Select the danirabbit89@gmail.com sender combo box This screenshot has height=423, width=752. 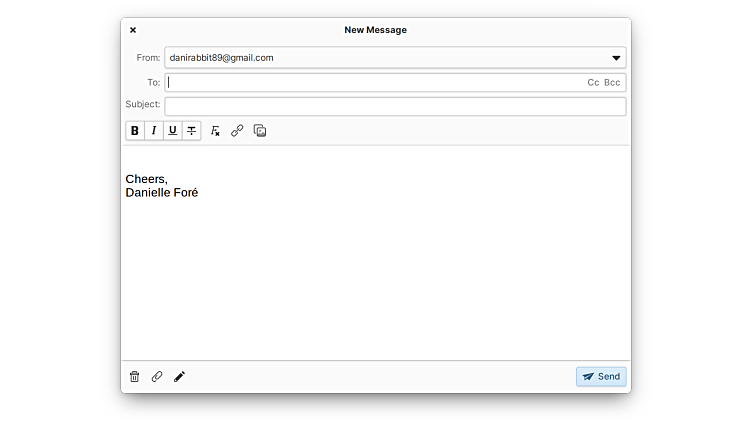coord(380,58)
